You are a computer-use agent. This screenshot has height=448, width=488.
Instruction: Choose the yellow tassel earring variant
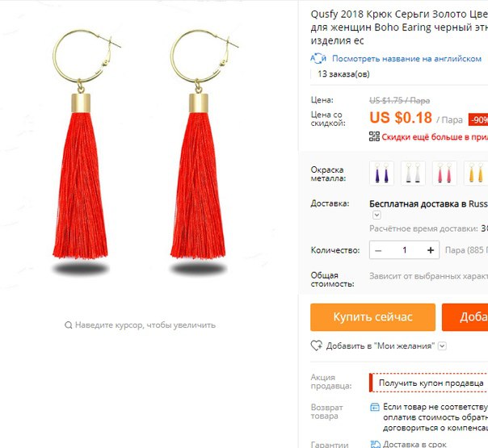[x=476, y=174]
